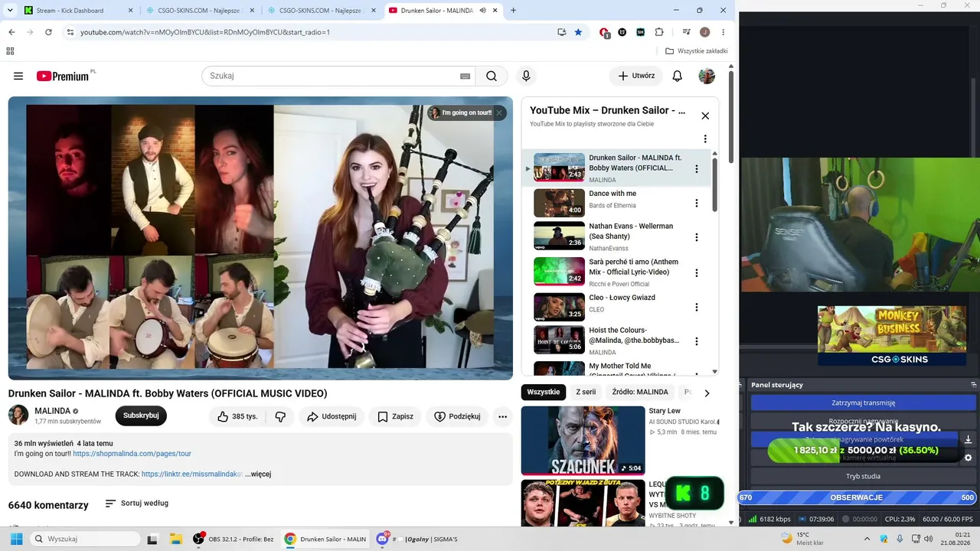Switch to the Stream - Kick Dashboard tab
The height and width of the screenshot is (551, 980).
(x=79, y=11)
